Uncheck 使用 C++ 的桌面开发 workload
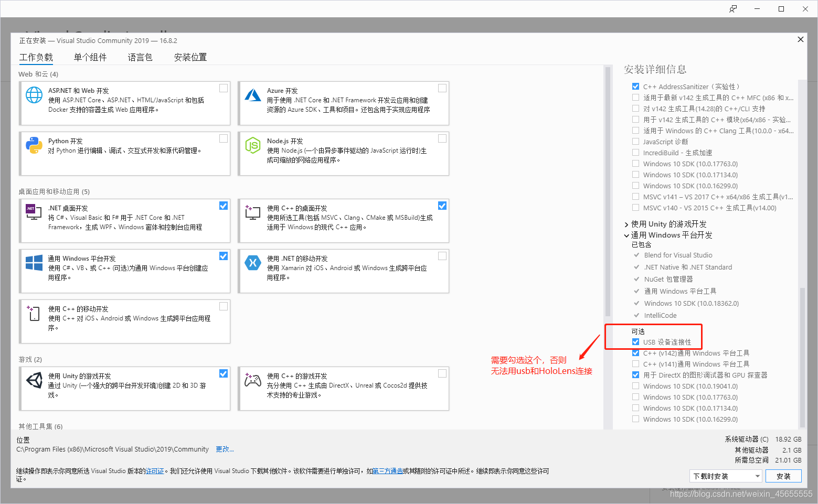This screenshot has height=504, width=818. click(442, 206)
